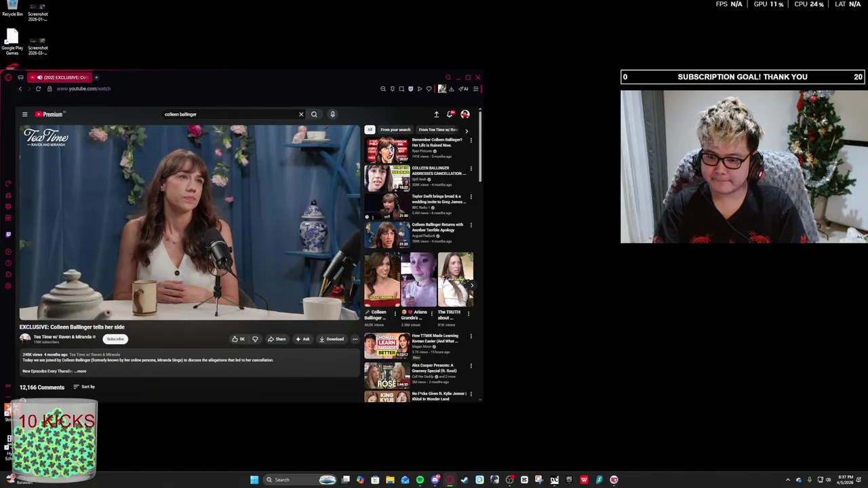The image size is (868, 488).
Task: Click the browser back arrow
Action: click(x=20, y=89)
